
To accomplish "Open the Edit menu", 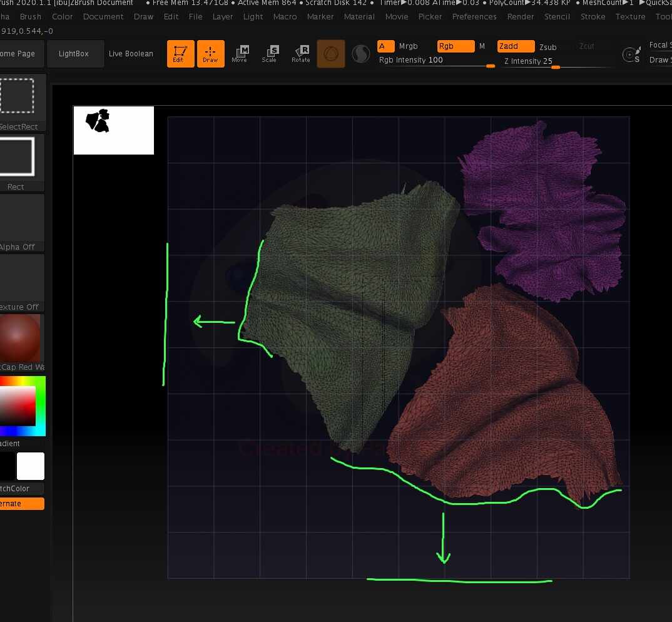I will pos(171,17).
